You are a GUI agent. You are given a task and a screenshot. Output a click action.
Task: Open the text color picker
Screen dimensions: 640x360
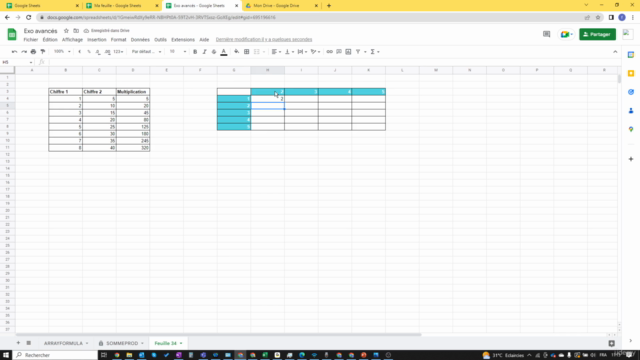(224, 52)
